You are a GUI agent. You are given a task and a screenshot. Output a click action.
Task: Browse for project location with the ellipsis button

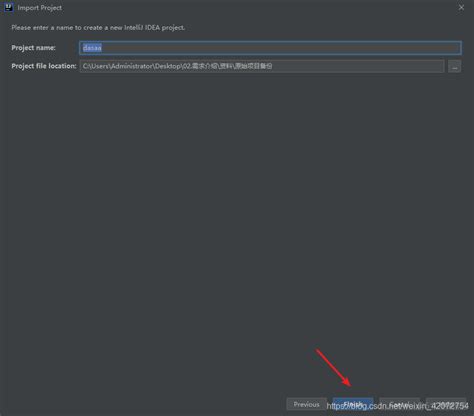point(454,66)
